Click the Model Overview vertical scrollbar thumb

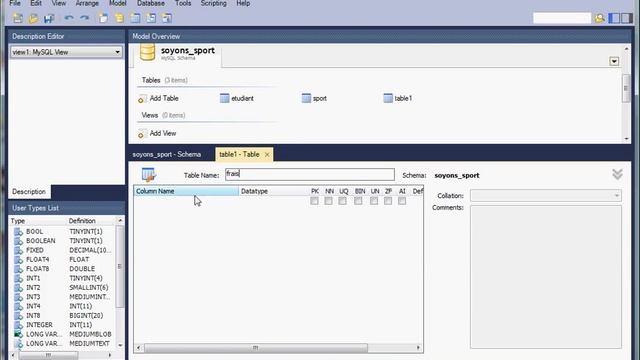[x=626, y=88]
